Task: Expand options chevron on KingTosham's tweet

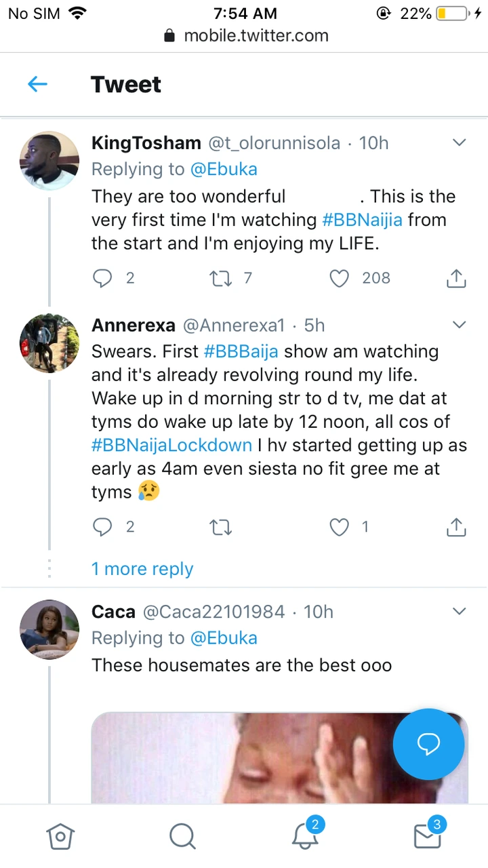Action: [459, 143]
